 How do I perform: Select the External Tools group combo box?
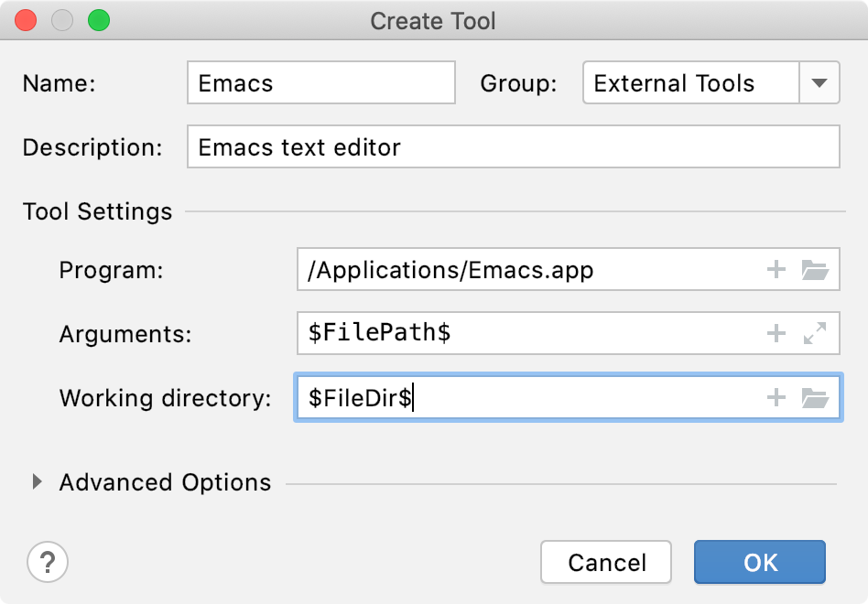(x=711, y=83)
